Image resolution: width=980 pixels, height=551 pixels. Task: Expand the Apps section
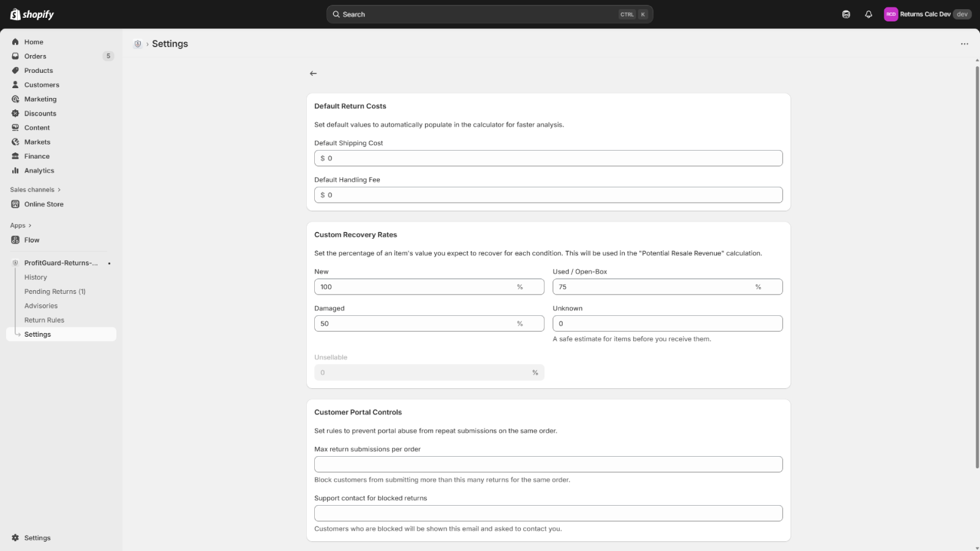(x=31, y=225)
